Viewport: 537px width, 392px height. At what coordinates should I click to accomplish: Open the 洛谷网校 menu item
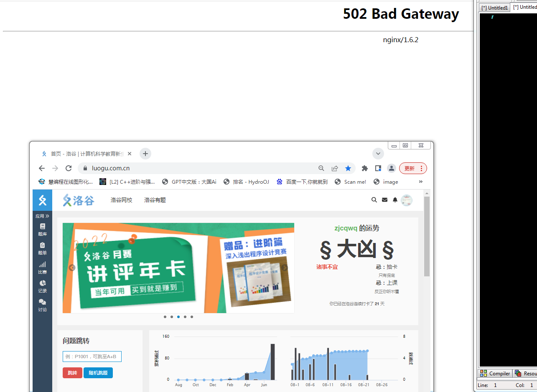click(x=121, y=200)
